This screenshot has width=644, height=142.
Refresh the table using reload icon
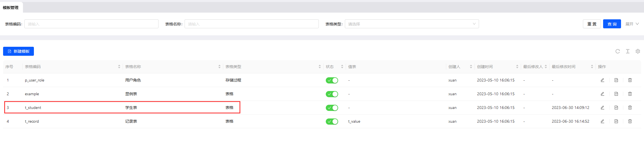(x=618, y=51)
